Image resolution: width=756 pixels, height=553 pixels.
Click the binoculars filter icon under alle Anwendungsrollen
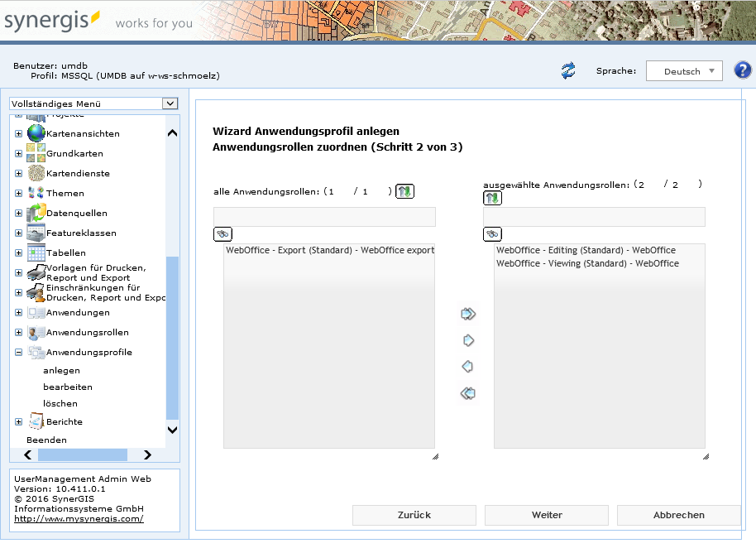[x=222, y=234]
